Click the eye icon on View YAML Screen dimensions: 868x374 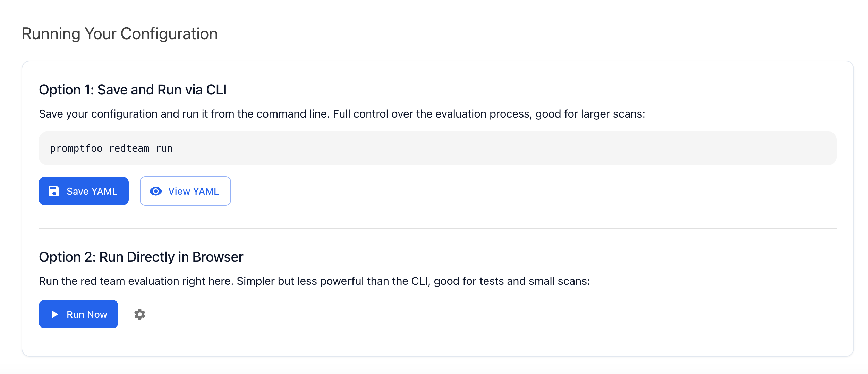[x=156, y=191]
